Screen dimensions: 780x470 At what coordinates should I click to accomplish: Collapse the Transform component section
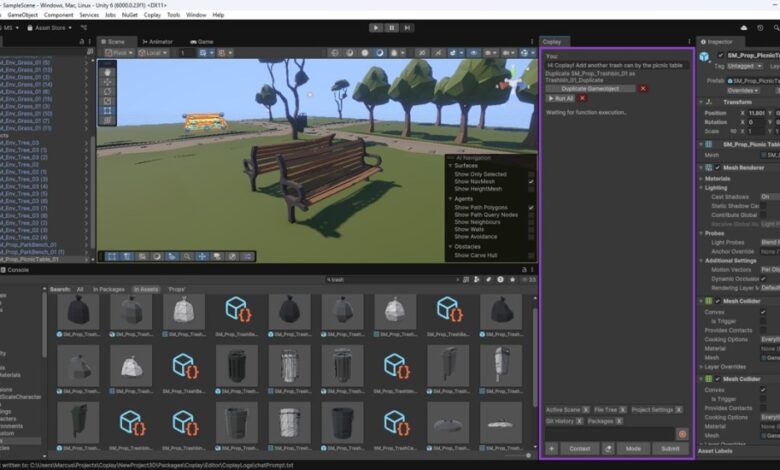point(702,102)
